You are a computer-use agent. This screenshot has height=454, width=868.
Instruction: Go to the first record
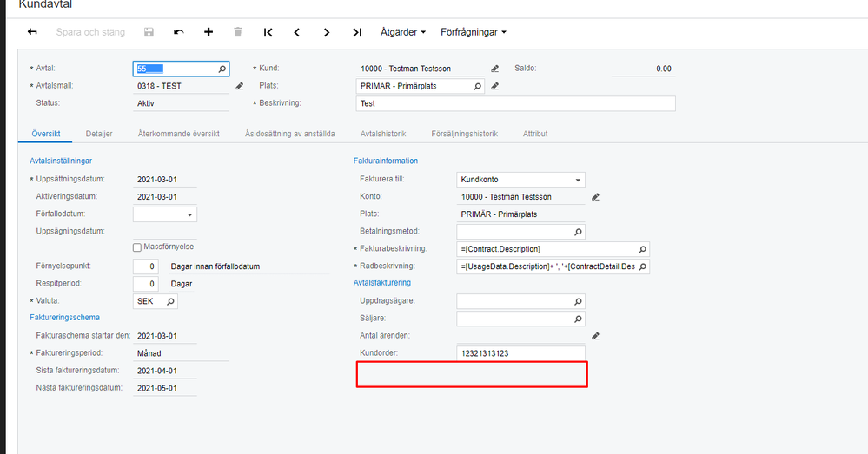[x=268, y=32]
